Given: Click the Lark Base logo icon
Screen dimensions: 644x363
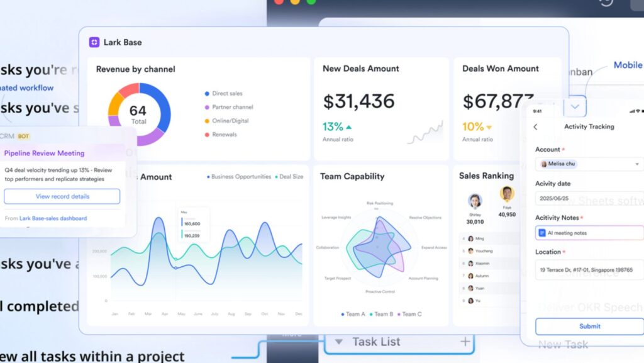Looking at the screenshot, I should coord(94,42).
